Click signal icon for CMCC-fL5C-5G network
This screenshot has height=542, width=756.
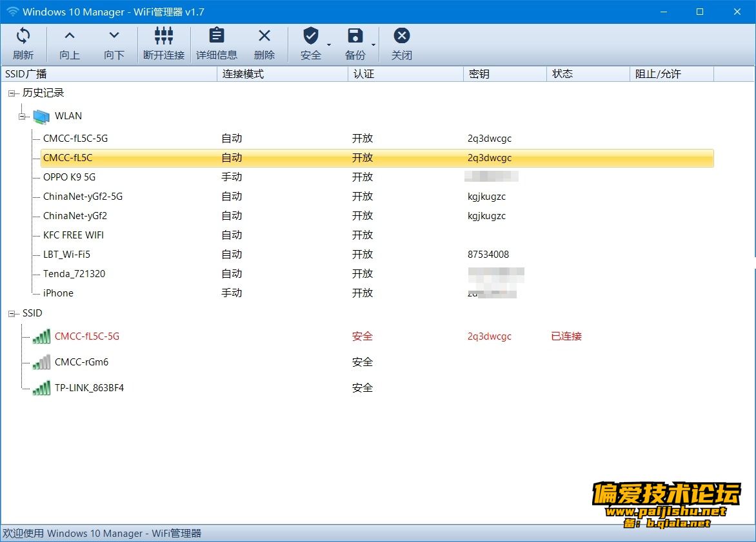point(41,336)
